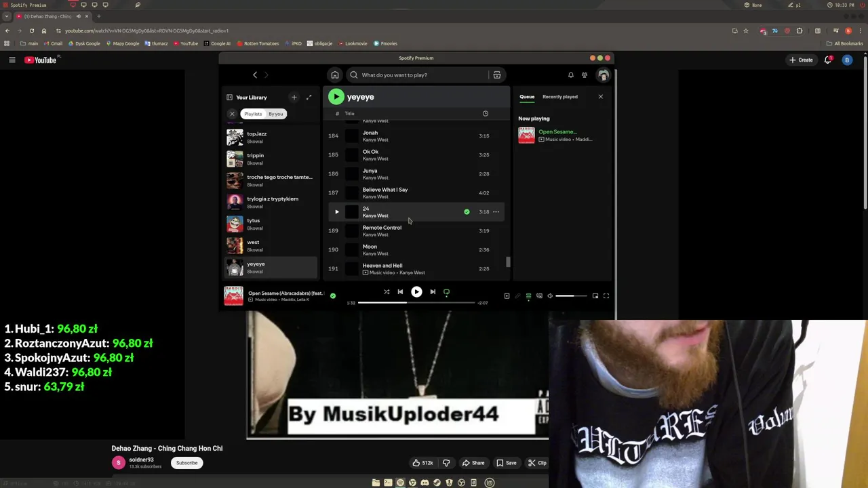Seek on Spotify playback progress bar

(x=416, y=303)
